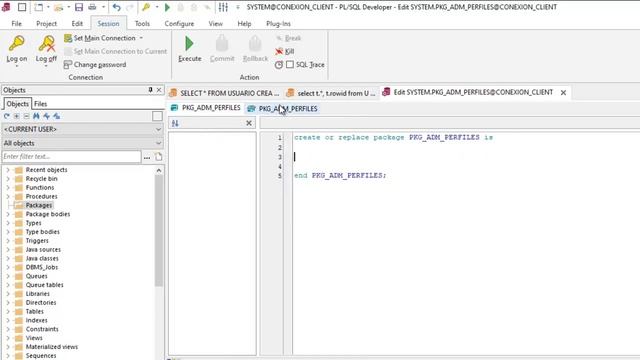The image size is (640, 360).
Task: Click the sort icon in the code contents pane
Action: tap(175, 123)
